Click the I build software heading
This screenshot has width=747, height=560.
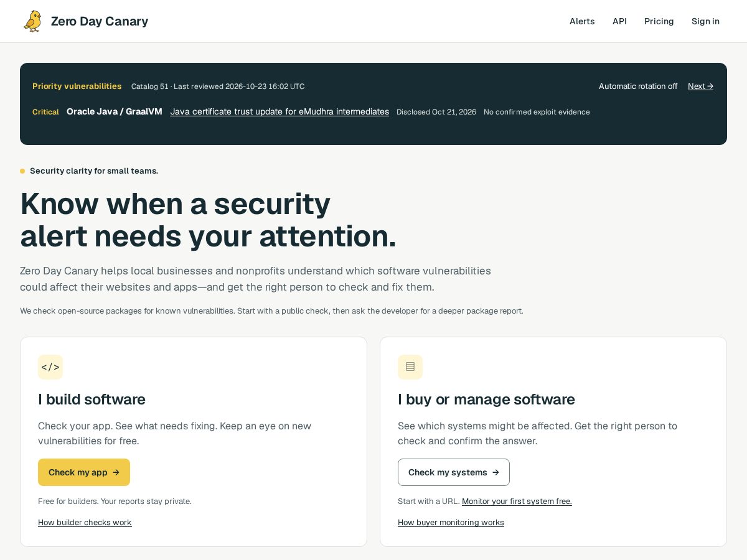[92, 399]
